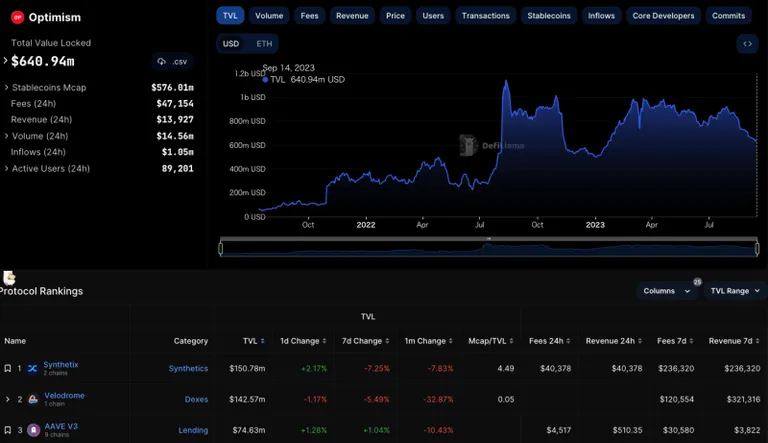
Task: Expand the Stablecoins Mcap details
Action: [6, 87]
